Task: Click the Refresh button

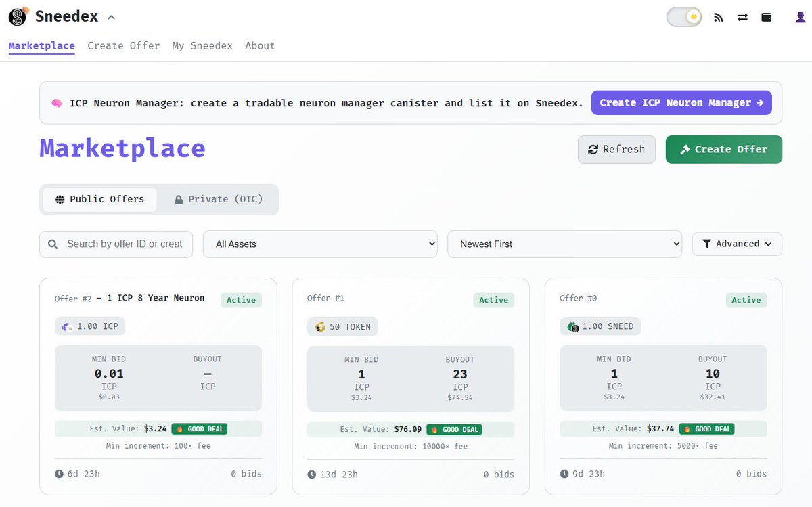Action: point(616,150)
